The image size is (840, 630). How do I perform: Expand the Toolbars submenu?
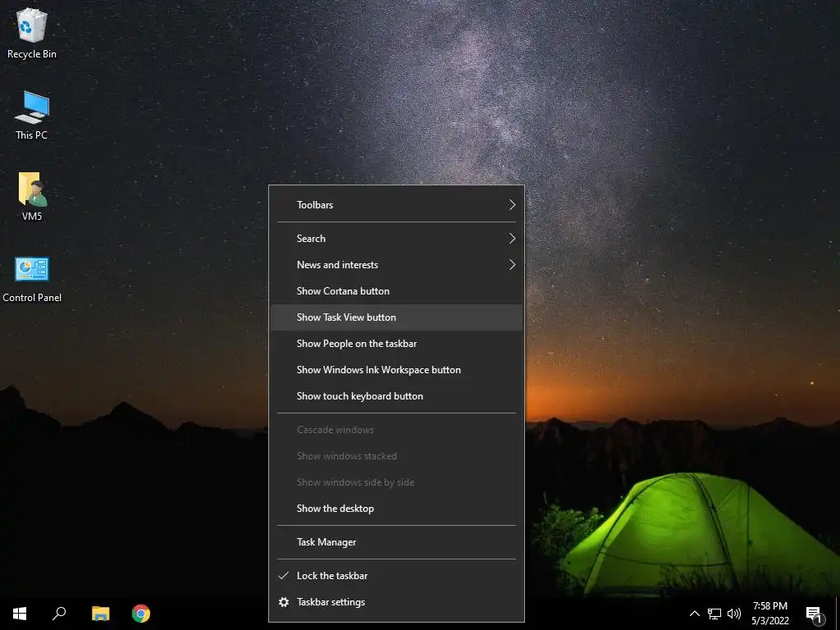396,204
